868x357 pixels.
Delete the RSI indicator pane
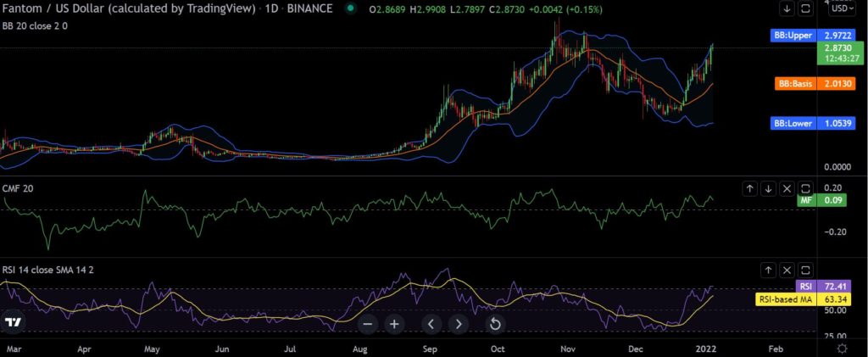[787, 271]
